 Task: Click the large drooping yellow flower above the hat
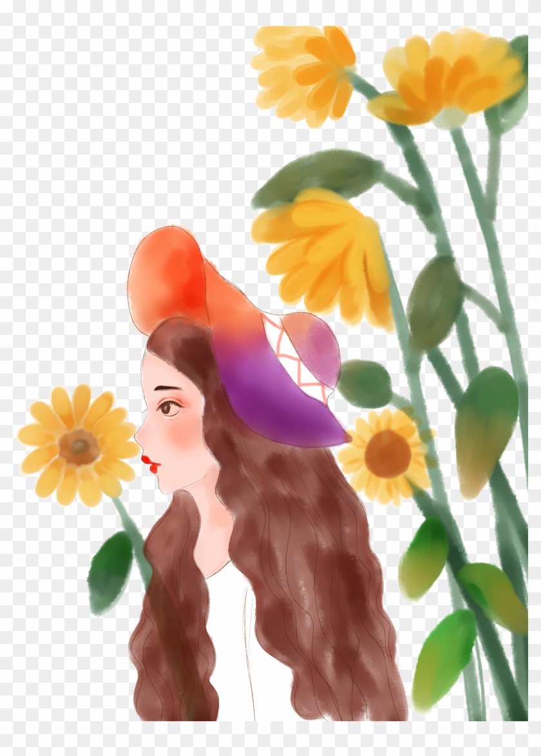click(x=325, y=254)
